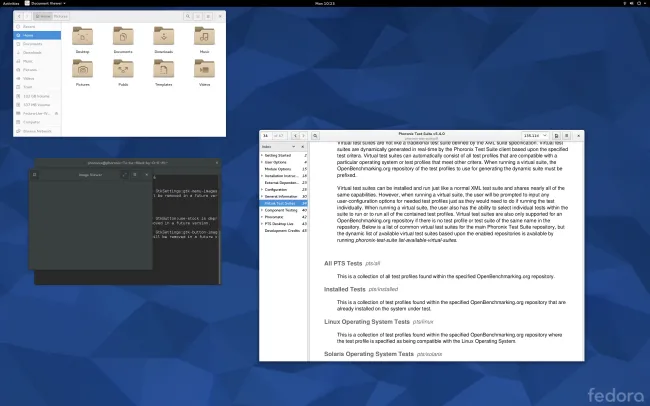Select Downloads in Files sidebar
The image size is (650, 406).
(37, 53)
